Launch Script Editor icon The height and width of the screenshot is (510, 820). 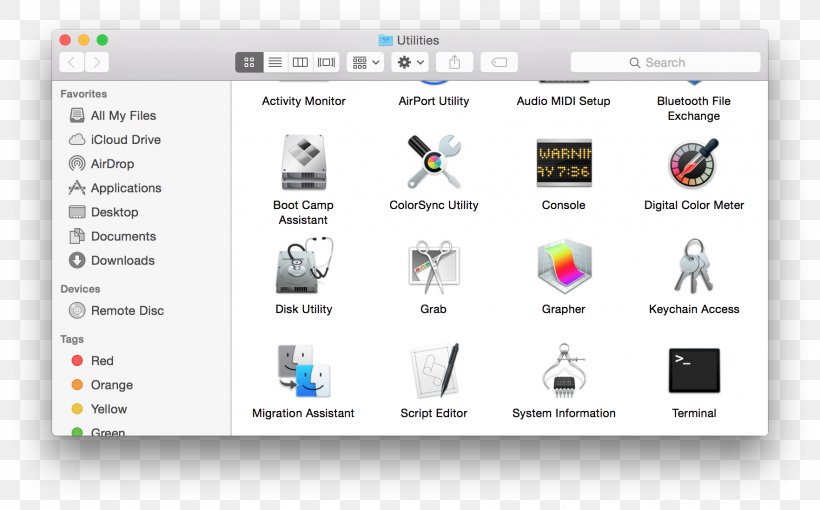click(434, 370)
